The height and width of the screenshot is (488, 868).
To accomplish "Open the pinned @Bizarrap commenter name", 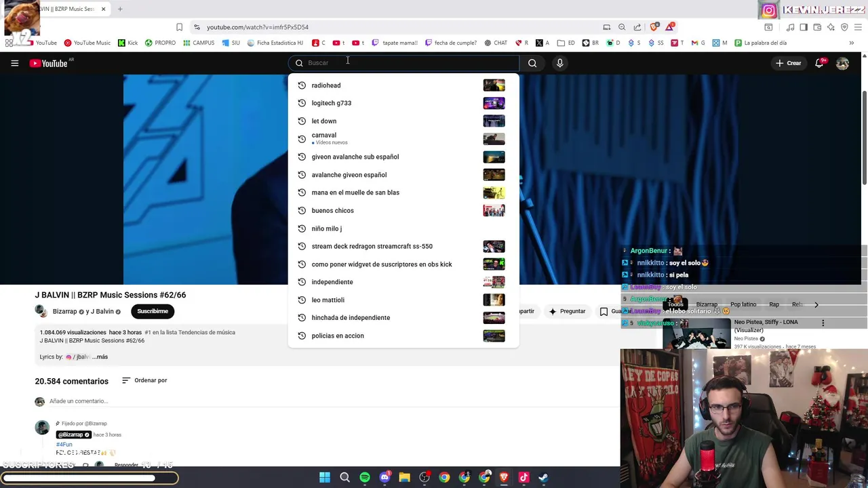I will (x=73, y=434).
